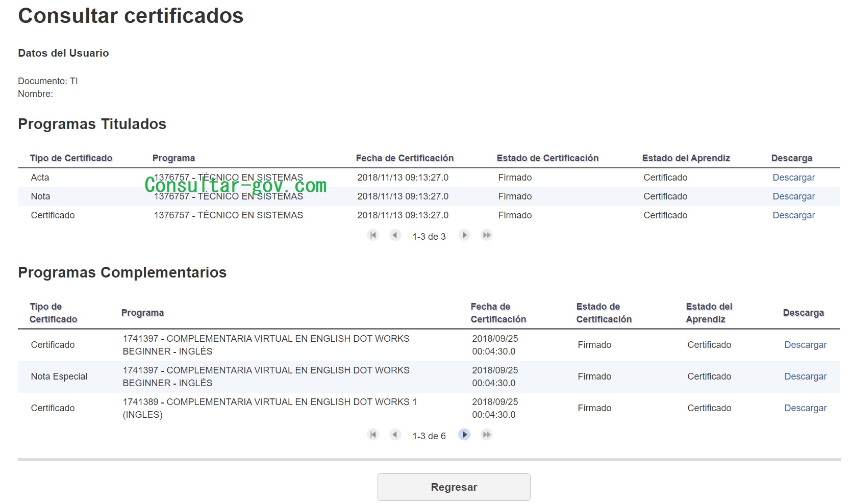Click next page arrow in Programas Titulados pager
This screenshot has height=504, width=852.
pos(464,235)
